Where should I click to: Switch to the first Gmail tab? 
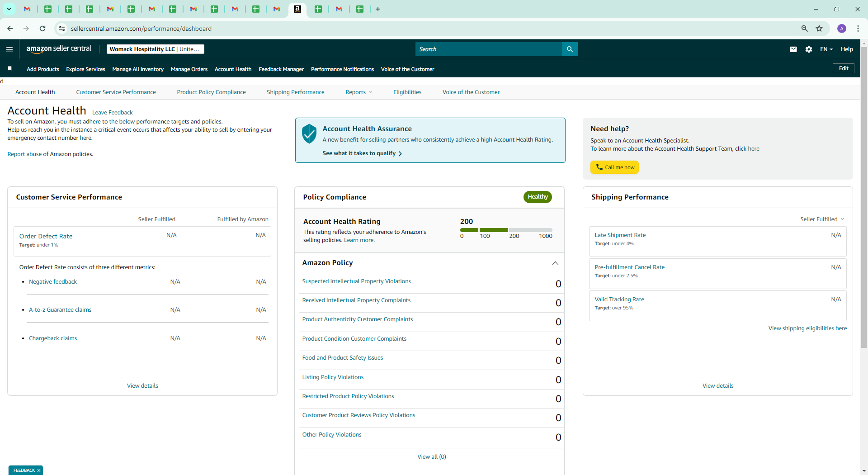(x=27, y=9)
